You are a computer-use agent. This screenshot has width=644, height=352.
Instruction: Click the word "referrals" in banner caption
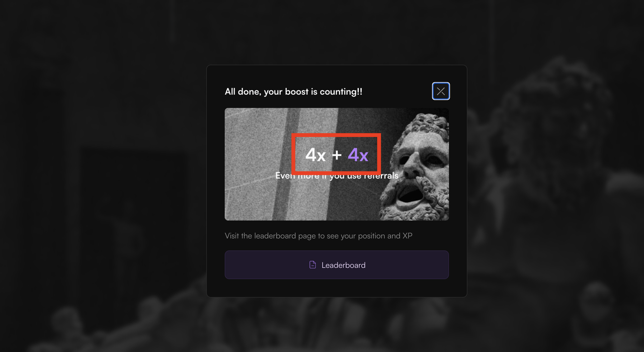point(380,175)
